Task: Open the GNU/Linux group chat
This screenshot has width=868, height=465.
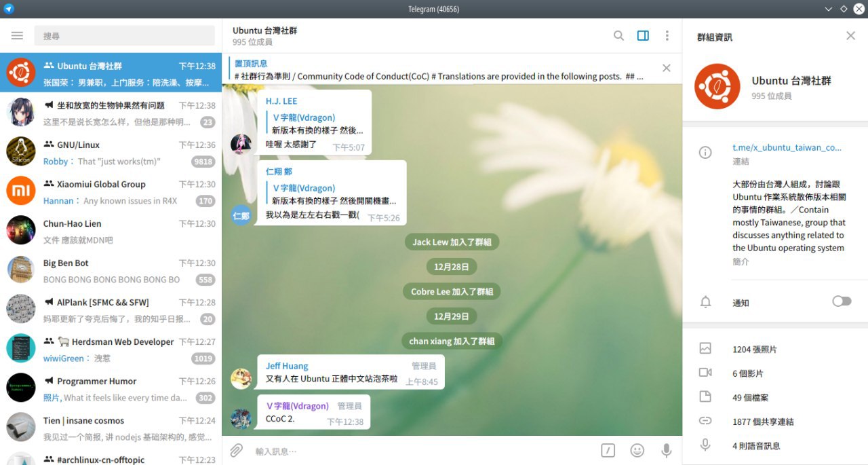Action: [x=111, y=151]
